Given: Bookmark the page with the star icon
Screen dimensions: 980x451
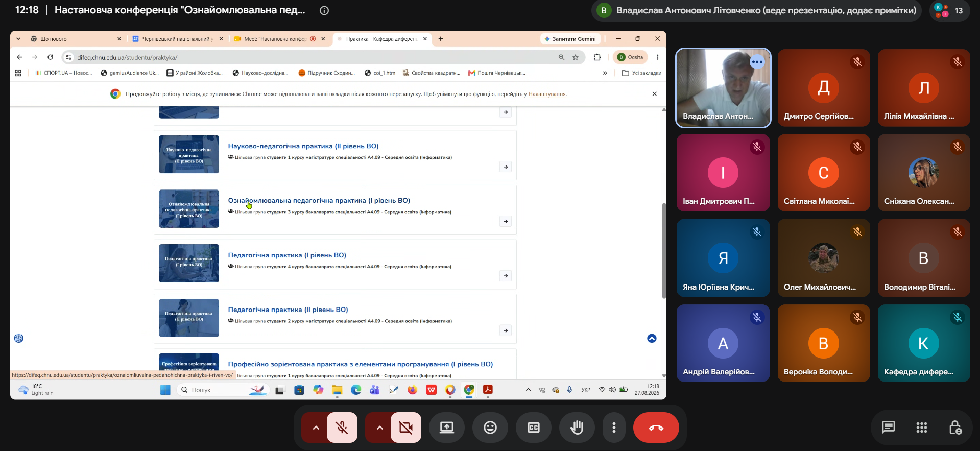Looking at the screenshot, I should [x=576, y=57].
